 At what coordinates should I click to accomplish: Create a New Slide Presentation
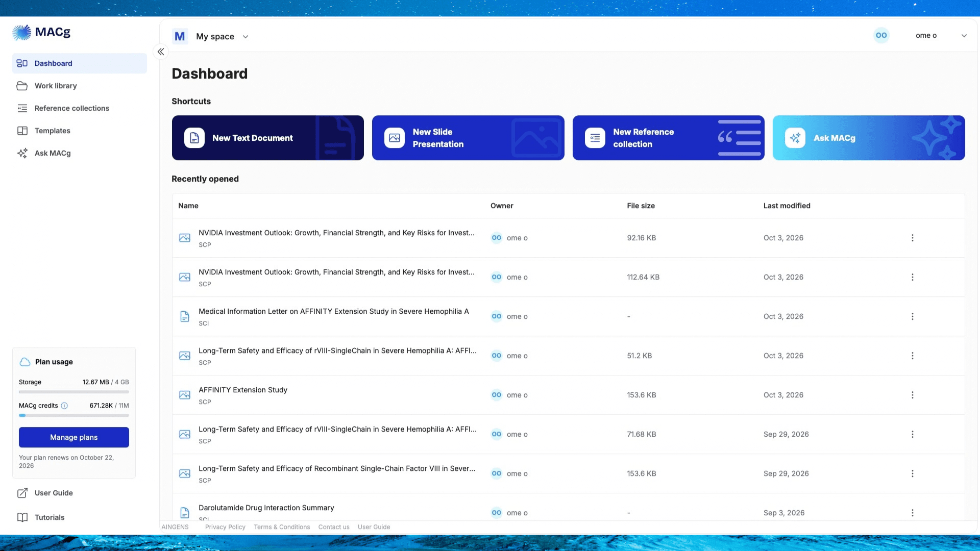pos(468,138)
